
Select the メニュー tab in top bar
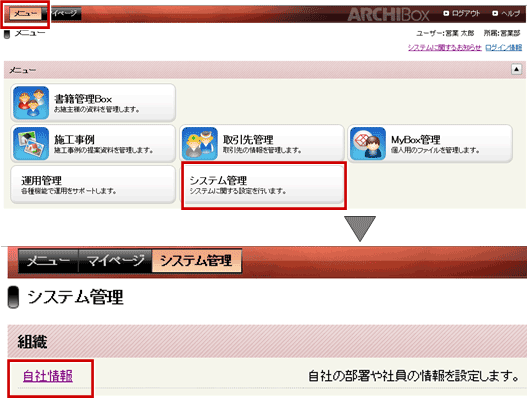(x=25, y=14)
